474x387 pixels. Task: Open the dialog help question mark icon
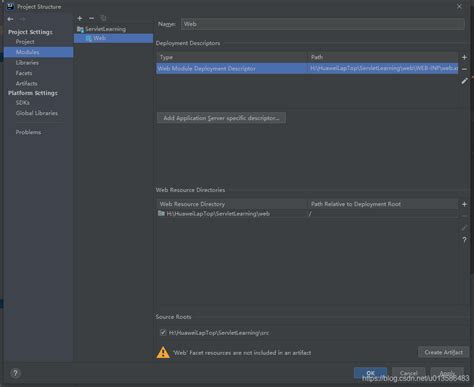click(15, 373)
